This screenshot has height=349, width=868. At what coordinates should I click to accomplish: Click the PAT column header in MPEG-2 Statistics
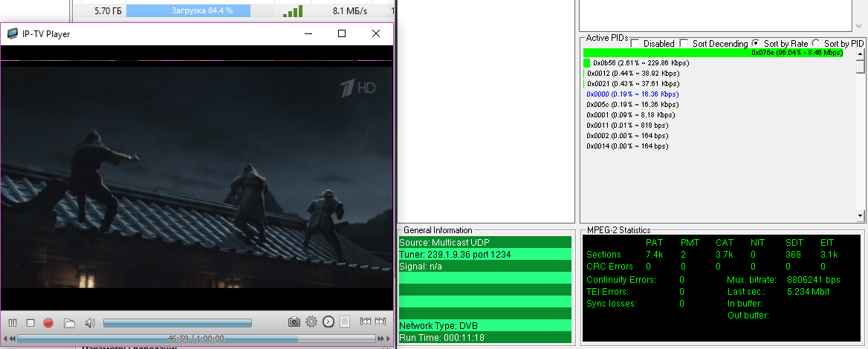click(654, 242)
